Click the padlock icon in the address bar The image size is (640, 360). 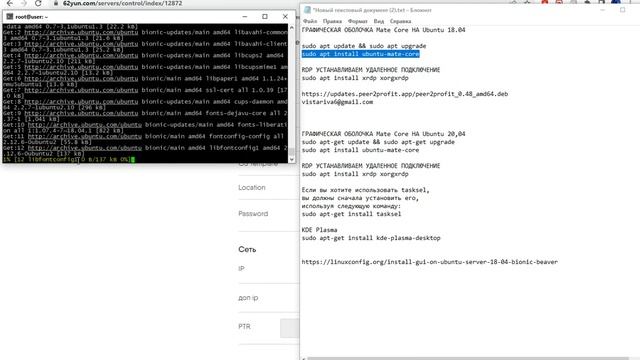[56, 3]
